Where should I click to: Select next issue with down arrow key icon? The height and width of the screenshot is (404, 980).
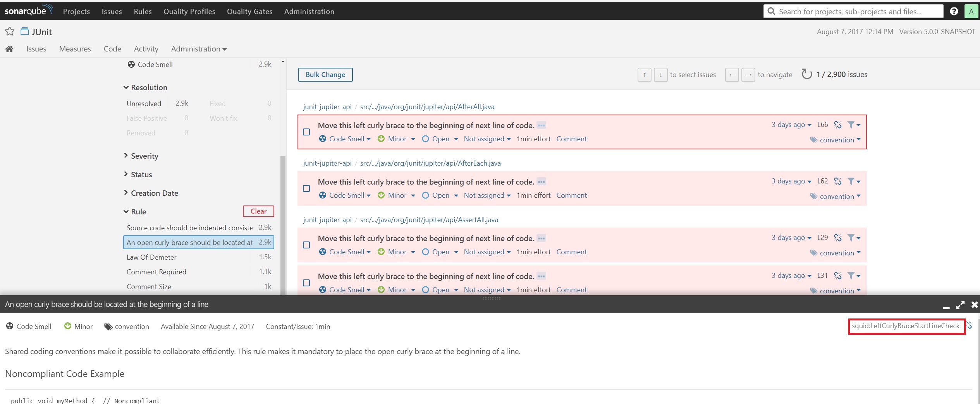coord(660,75)
